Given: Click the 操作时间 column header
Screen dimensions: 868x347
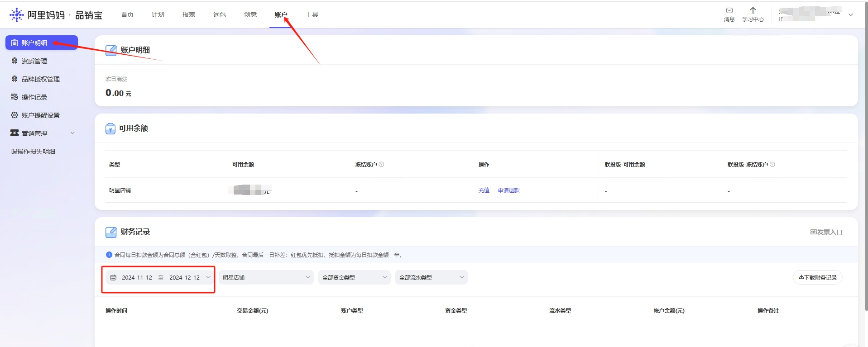Looking at the screenshot, I should pos(116,311).
